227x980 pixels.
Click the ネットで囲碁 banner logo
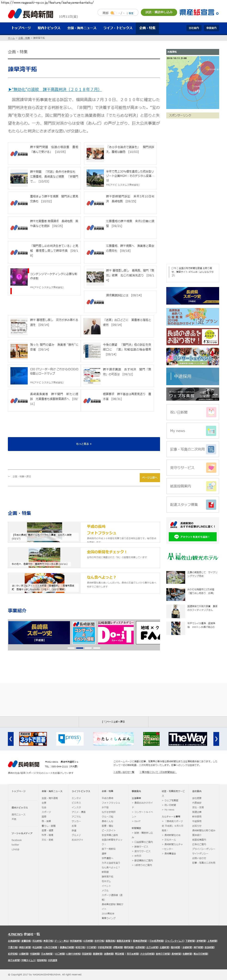(33, 738)
